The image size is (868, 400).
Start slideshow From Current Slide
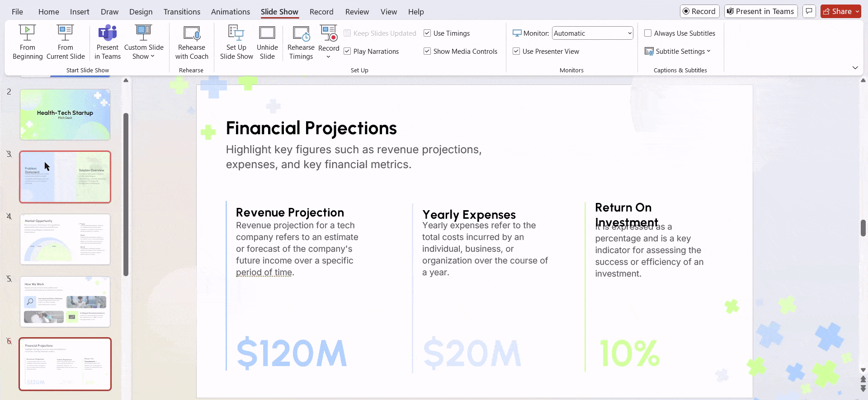coord(66,42)
